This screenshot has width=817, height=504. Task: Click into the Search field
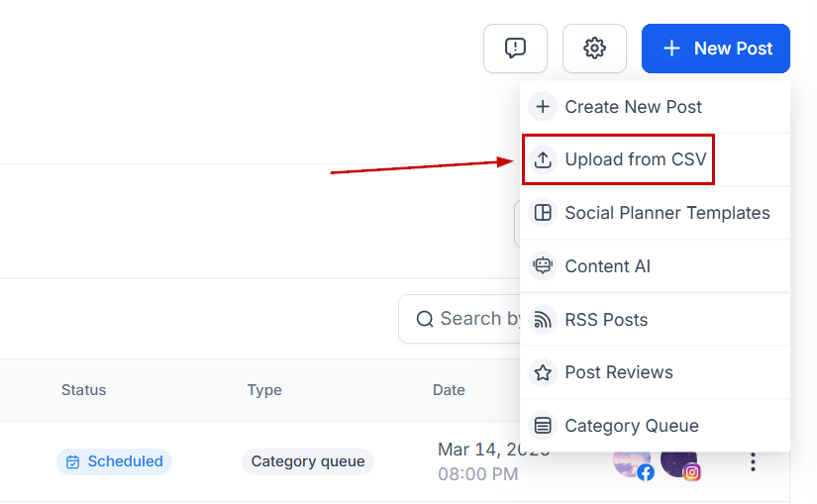(x=465, y=319)
